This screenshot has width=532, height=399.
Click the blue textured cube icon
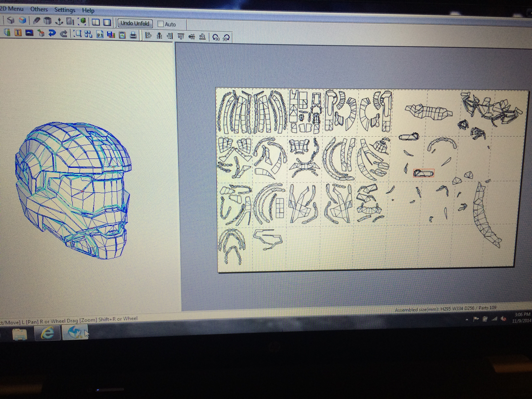tap(22, 20)
